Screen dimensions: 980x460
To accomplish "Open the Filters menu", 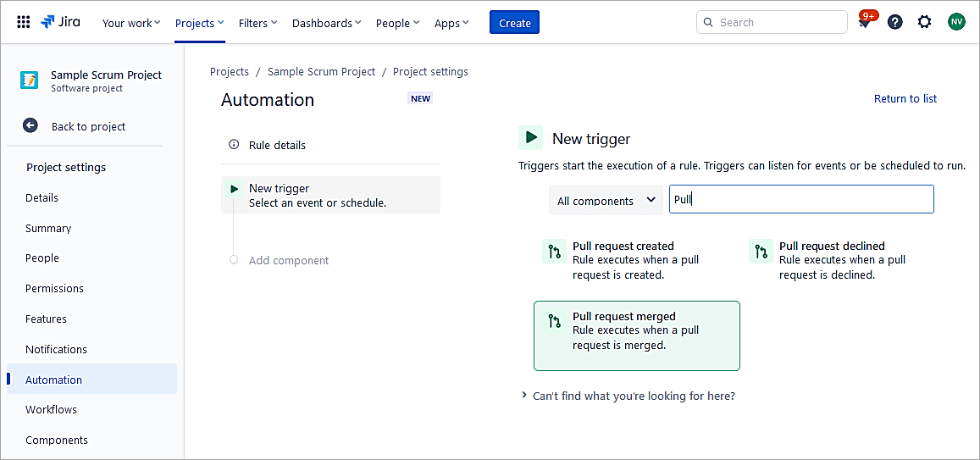I will (x=257, y=23).
